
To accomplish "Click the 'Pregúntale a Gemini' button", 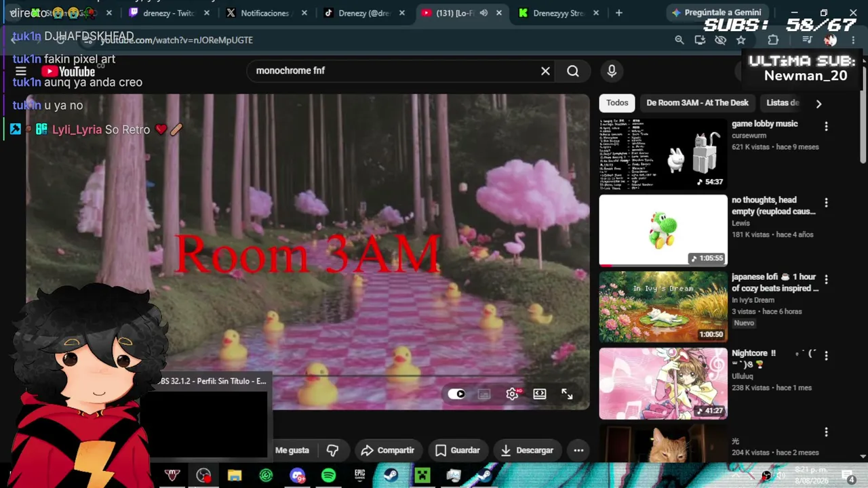I will click(x=716, y=13).
